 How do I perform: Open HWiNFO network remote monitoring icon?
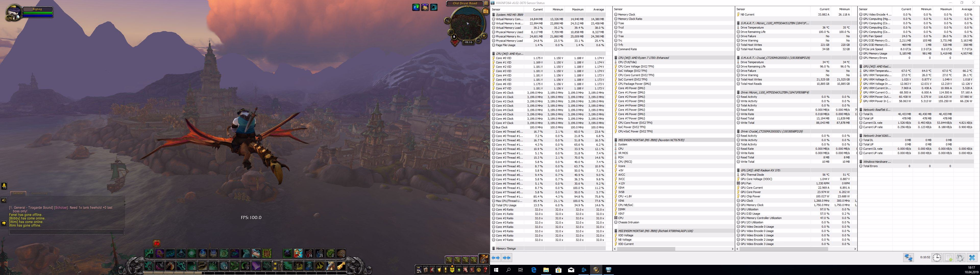pos(909,258)
